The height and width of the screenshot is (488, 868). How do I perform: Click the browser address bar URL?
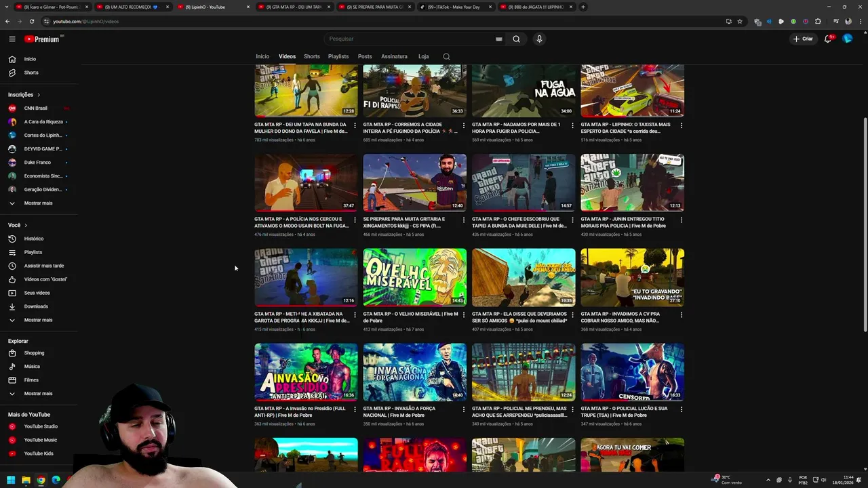click(x=86, y=21)
